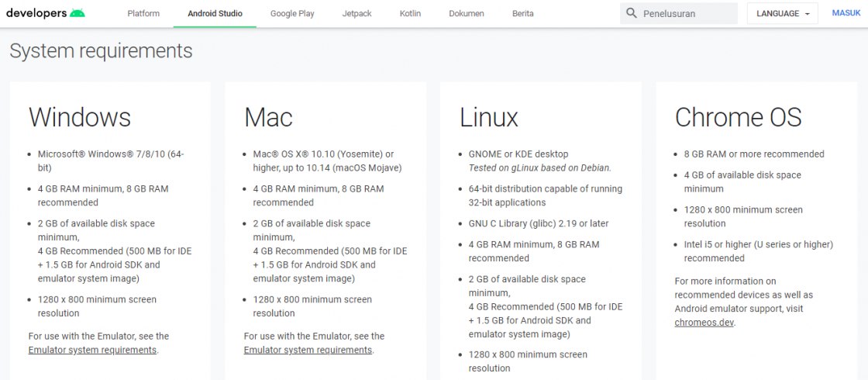The height and width of the screenshot is (380, 868).
Task: Open the Platform tab
Action: click(x=143, y=13)
